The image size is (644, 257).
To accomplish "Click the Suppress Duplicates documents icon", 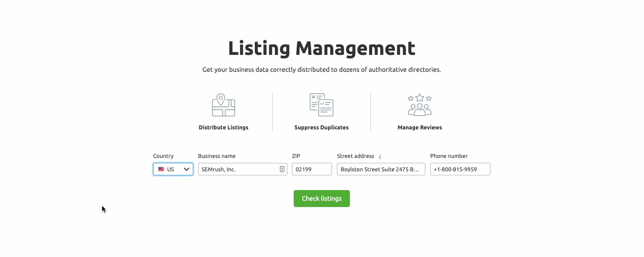I will point(321,105).
